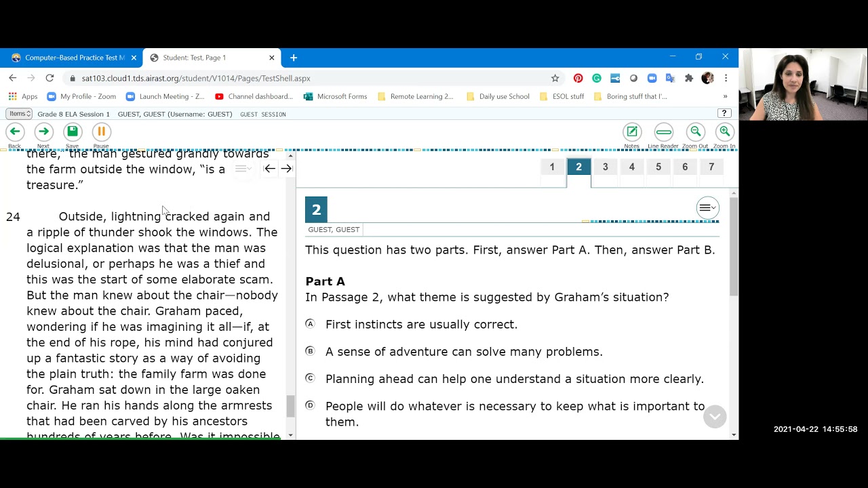Jump to question 7 tab
This screenshot has height=488, width=868.
(x=711, y=167)
